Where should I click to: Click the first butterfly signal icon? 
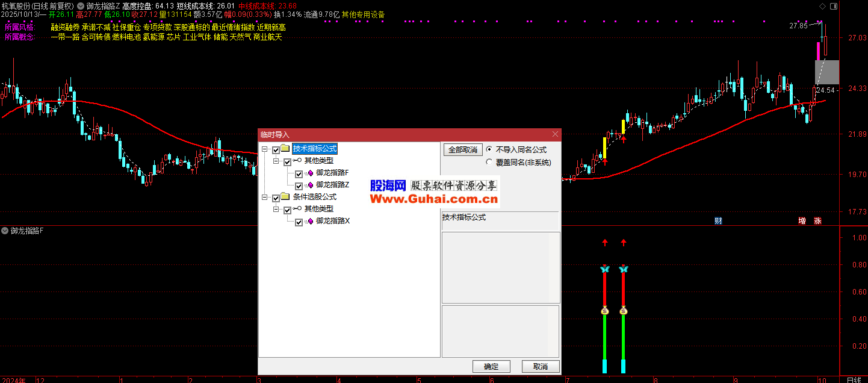[x=605, y=269]
